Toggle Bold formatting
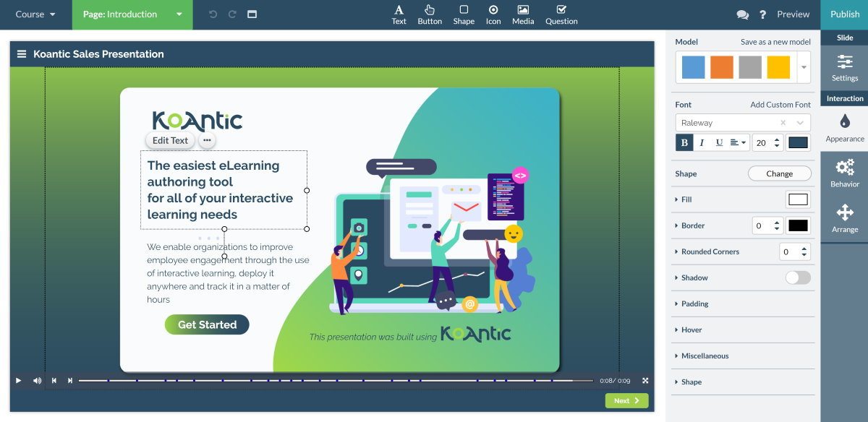The width and height of the screenshot is (868, 422). tap(684, 142)
